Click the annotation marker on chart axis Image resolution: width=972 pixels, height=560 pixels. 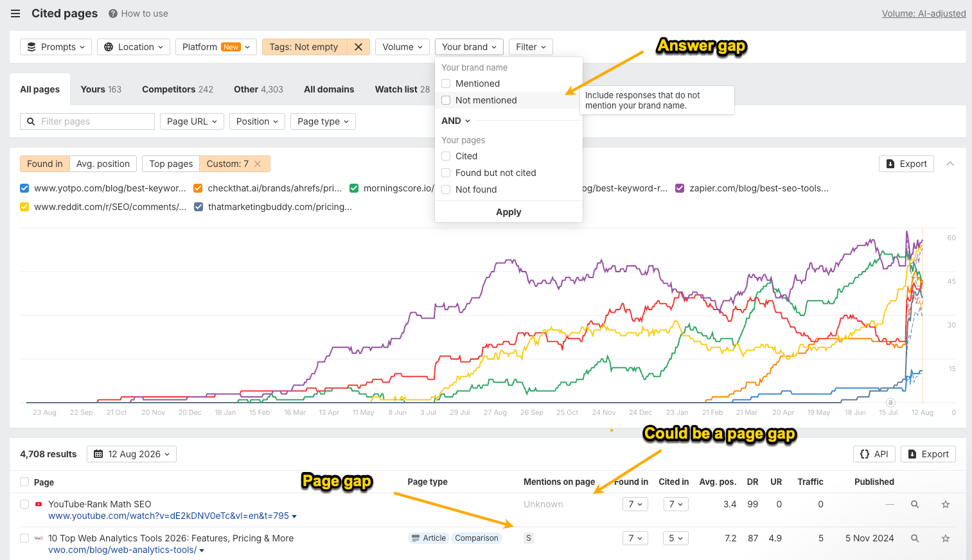coord(890,403)
